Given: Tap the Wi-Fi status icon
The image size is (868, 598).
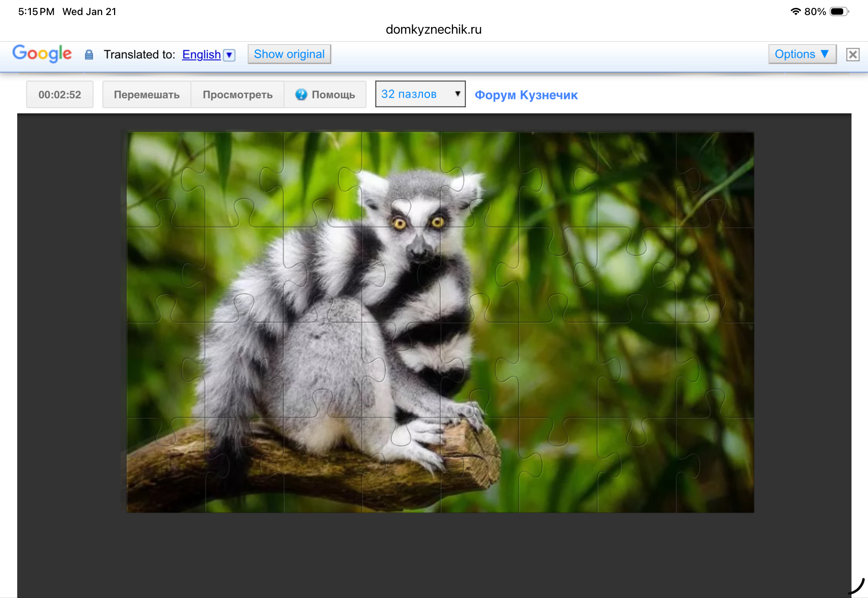Looking at the screenshot, I should pyautogui.click(x=795, y=11).
